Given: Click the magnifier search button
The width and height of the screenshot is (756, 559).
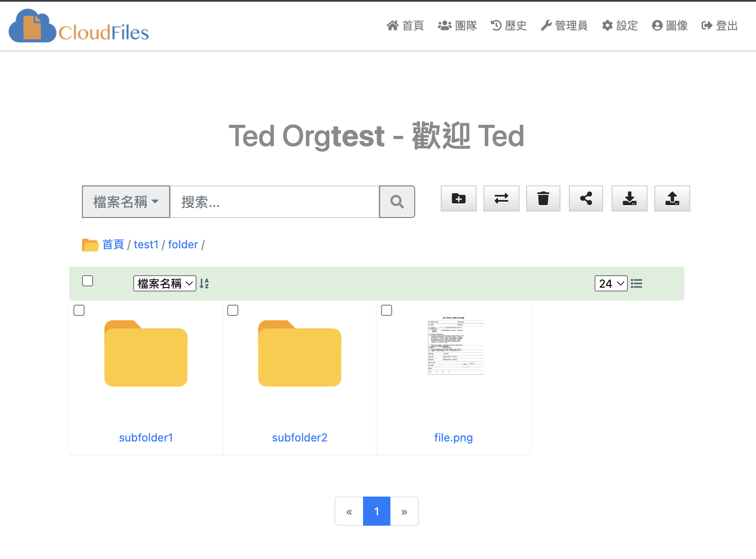Looking at the screenshot, I should pyautogui.click(x=397, y=202).
